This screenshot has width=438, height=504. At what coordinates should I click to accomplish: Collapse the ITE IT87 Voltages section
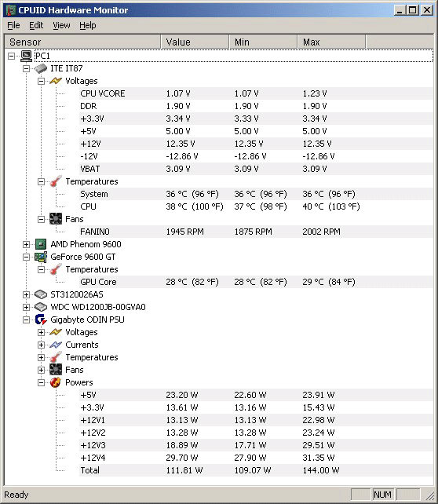[41, 82]
